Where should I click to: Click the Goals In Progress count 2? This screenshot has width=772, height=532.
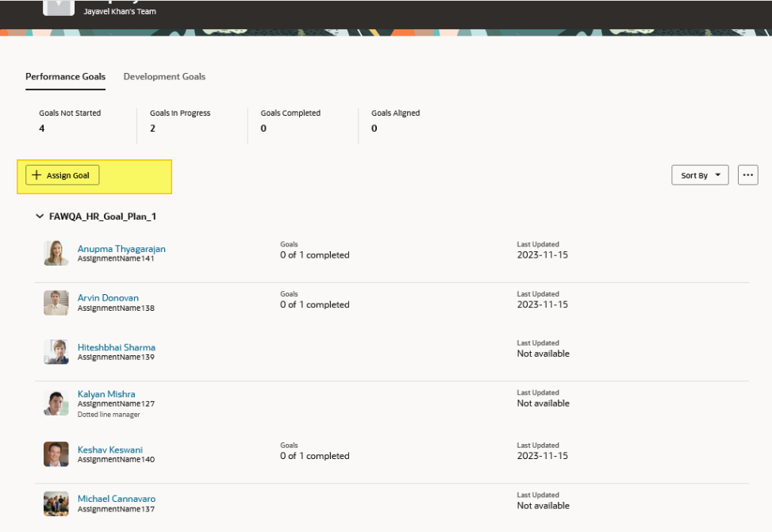point(152,128)
